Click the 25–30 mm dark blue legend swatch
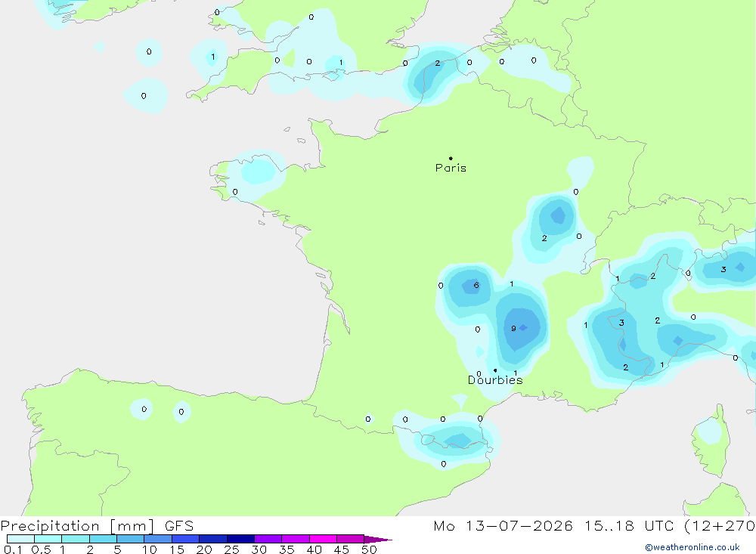Viewport: 756px width, 554px height. pos(240,539)
